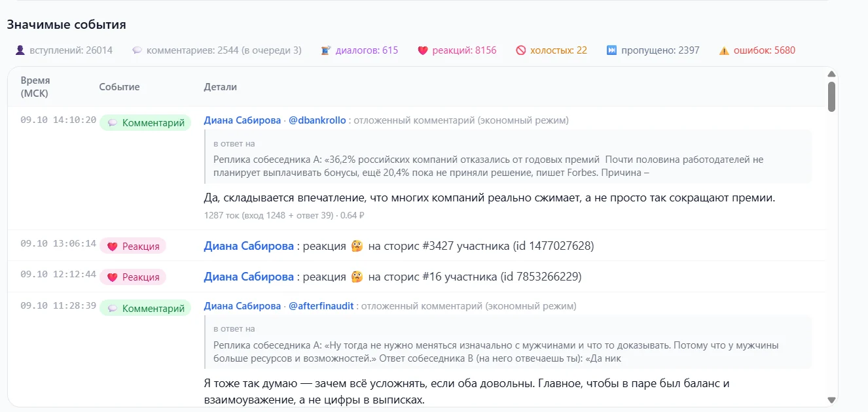The image size is (868, 412).
Task: Click the events table scrollbar thumb
Action: tap(832, 97)
